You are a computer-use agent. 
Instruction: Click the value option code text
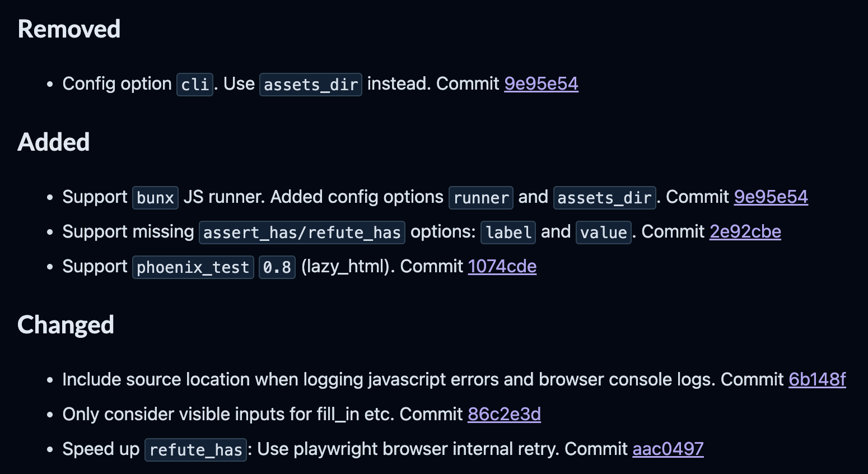pyautogui.click(x=604, y=233)
